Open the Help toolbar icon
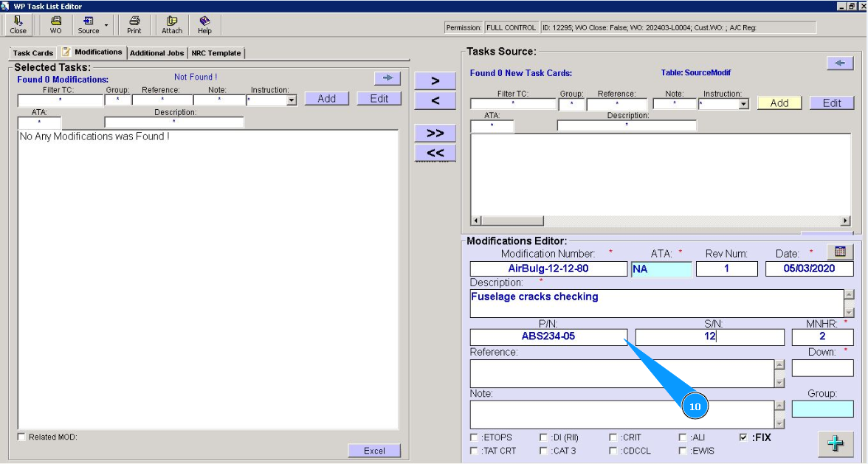 pos(204,25)
